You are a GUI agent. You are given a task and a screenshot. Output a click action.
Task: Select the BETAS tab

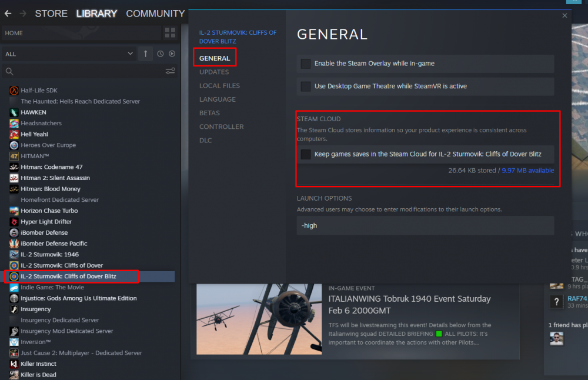(x=209, y=112)
